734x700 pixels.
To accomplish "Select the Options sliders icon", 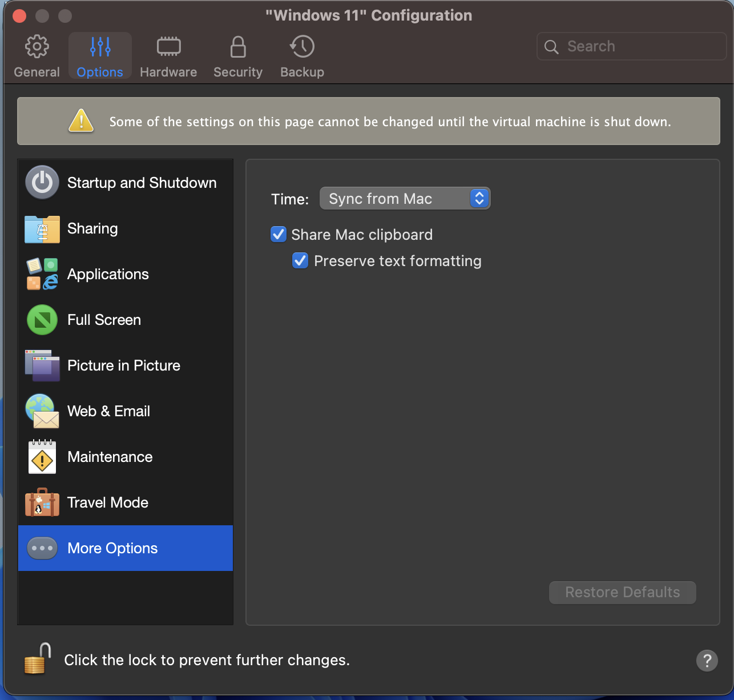I will pos(100,47).
